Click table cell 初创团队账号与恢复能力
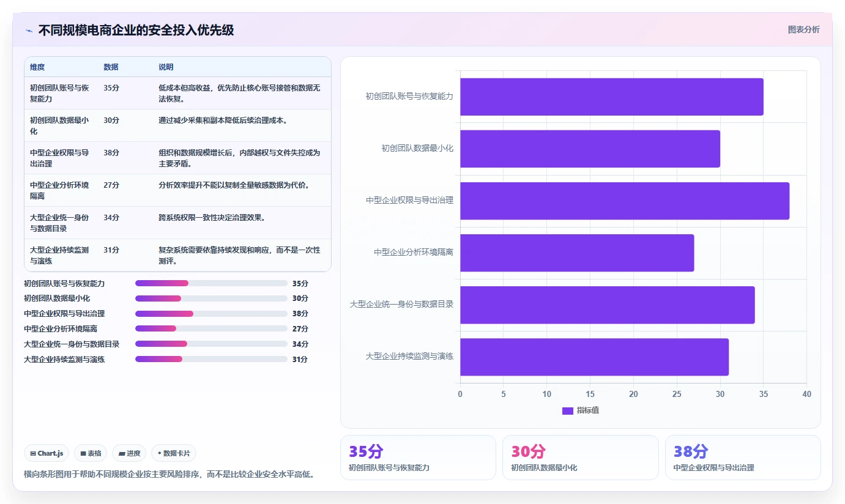This screenshot has width=845, height=504. (x=60, y=93)
